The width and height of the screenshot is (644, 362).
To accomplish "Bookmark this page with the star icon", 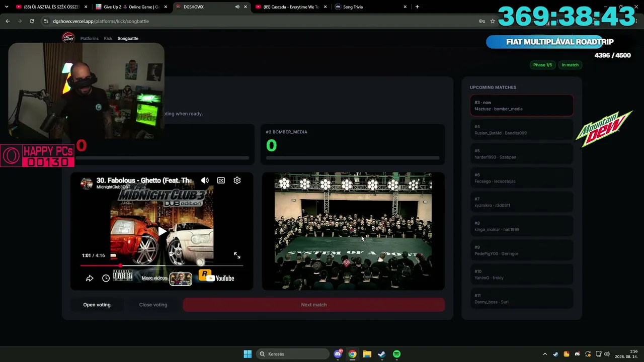I will [493, 21].
